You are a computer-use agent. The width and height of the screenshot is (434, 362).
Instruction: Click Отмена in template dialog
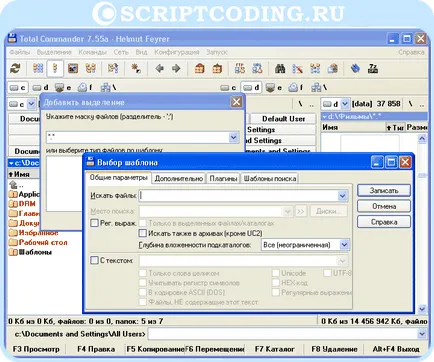click(x=384, y=206)
